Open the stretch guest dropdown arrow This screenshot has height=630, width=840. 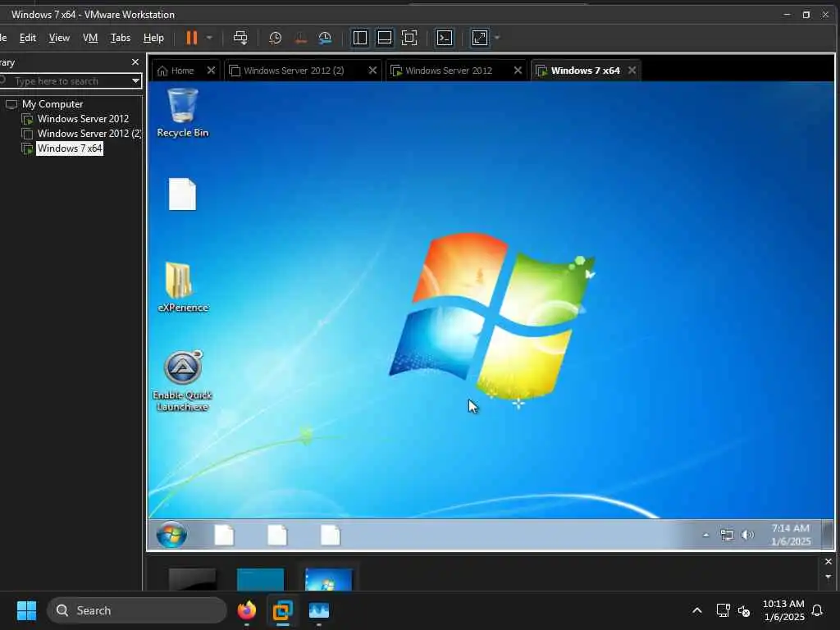point(497,38)
